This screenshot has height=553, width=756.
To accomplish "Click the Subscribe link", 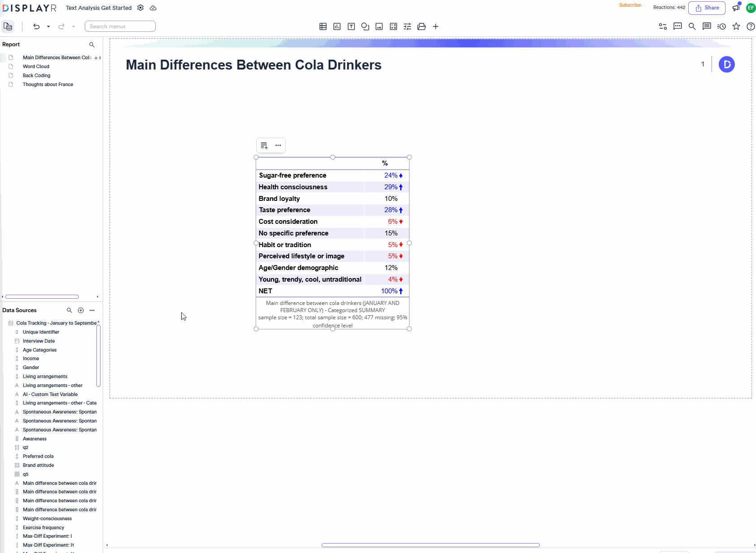I will 630,5.
